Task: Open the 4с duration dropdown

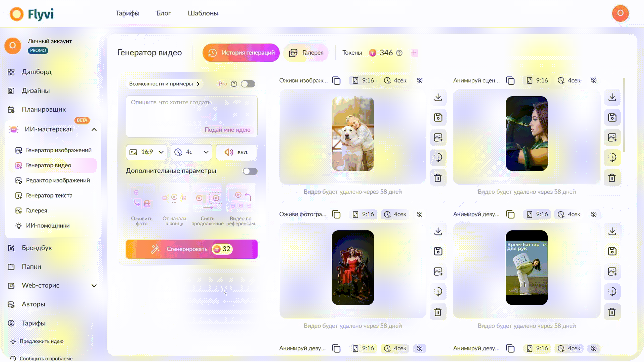Action: [x=191, y=152]
